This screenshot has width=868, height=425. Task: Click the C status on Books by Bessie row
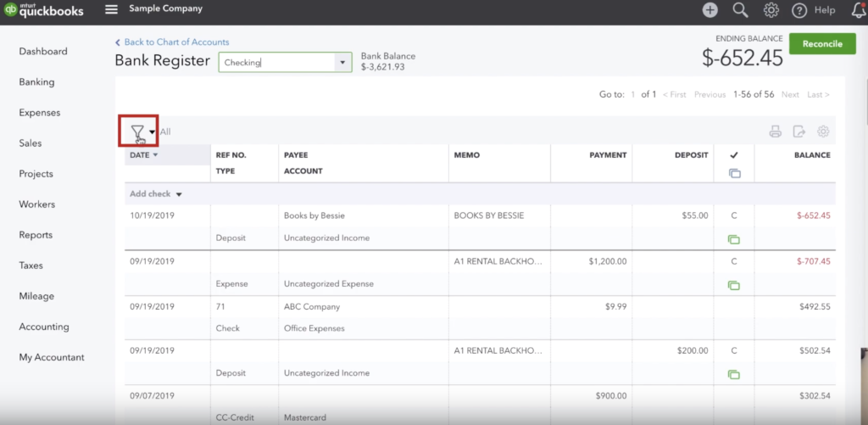coord(734,215)
